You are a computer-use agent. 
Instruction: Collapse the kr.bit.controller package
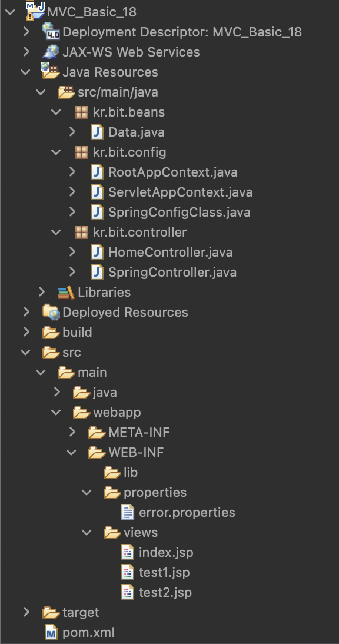(56, 233)
